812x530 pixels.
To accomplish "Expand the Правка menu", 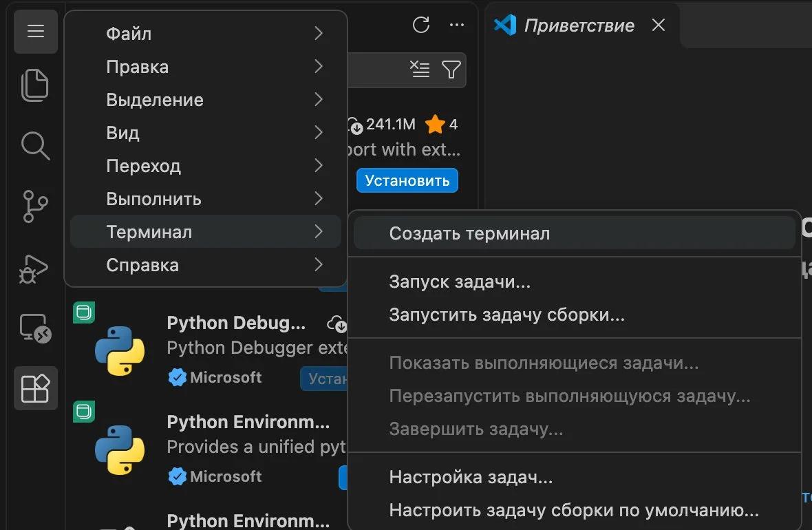I will pos(206,66).
